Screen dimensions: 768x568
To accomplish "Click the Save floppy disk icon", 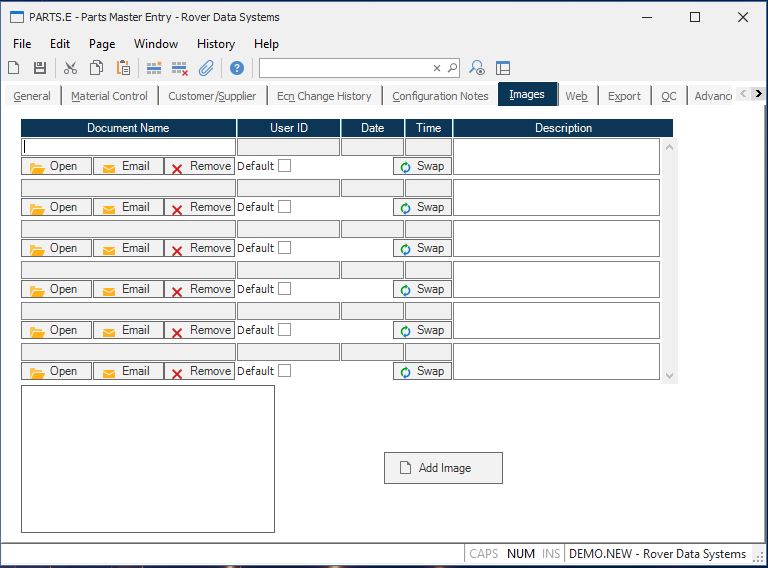I will (40, 68).
